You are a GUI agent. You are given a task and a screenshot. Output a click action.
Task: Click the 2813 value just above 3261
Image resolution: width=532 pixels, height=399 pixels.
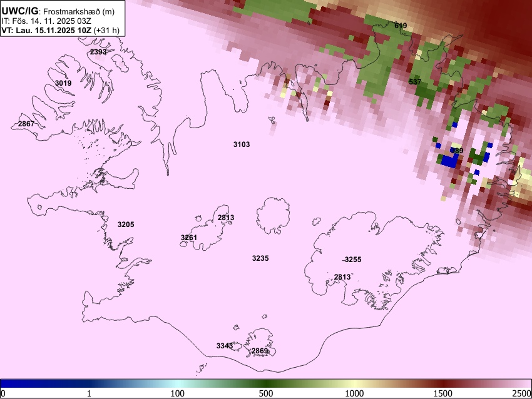coord(226,218)
